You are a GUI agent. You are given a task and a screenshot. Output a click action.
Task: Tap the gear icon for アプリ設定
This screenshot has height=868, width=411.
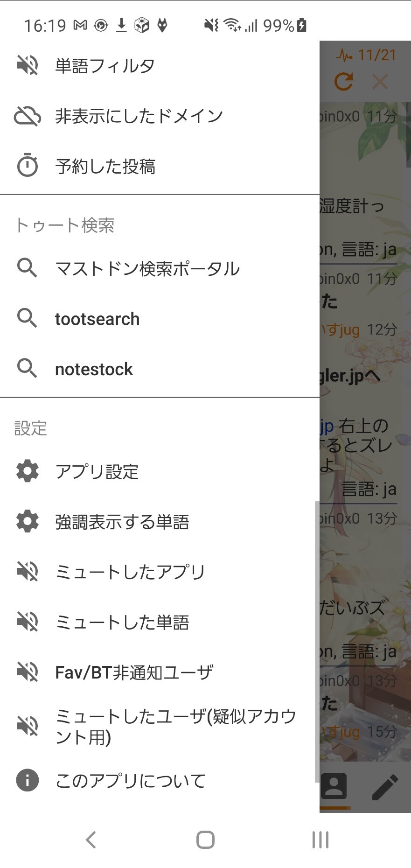coord(28,471)
